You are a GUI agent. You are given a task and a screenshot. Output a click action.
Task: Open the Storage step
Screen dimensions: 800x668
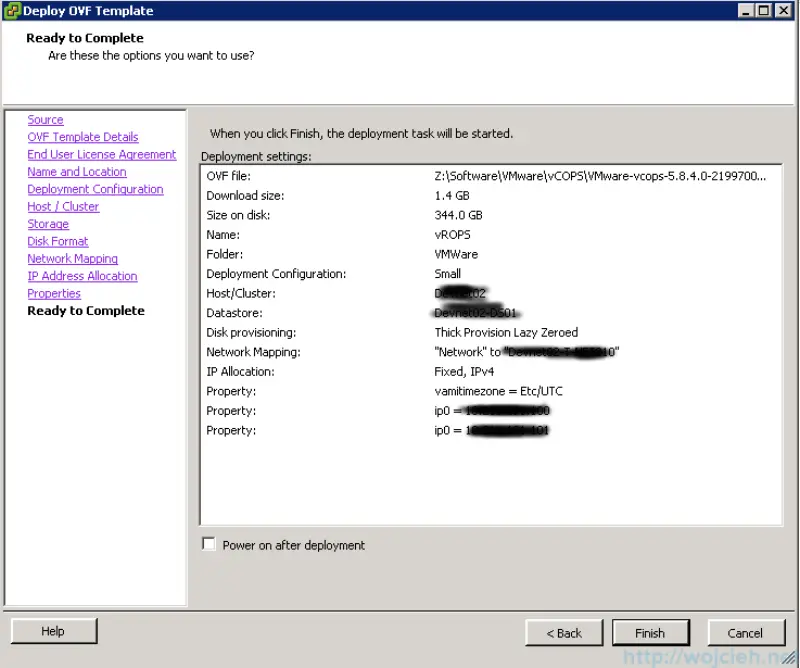click(x=48, y=224)
